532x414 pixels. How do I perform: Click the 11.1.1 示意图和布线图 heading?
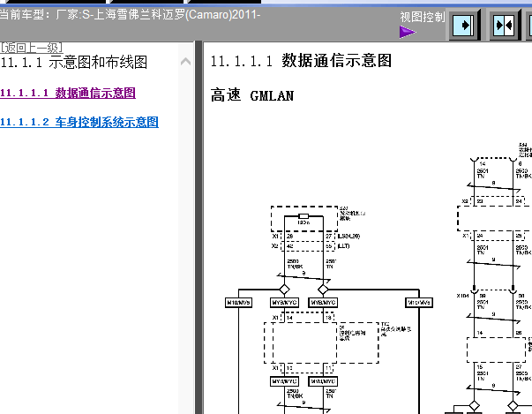pyautogui.click(x=73, y=63)
